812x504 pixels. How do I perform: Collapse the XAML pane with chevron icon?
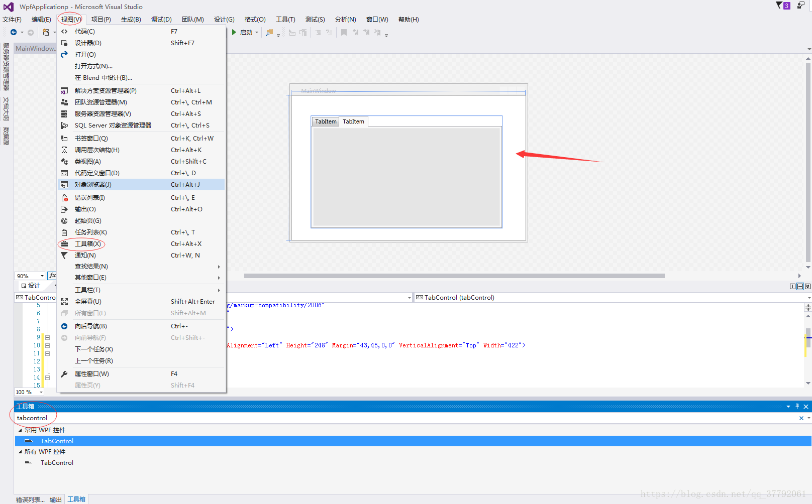coord(807,286)
